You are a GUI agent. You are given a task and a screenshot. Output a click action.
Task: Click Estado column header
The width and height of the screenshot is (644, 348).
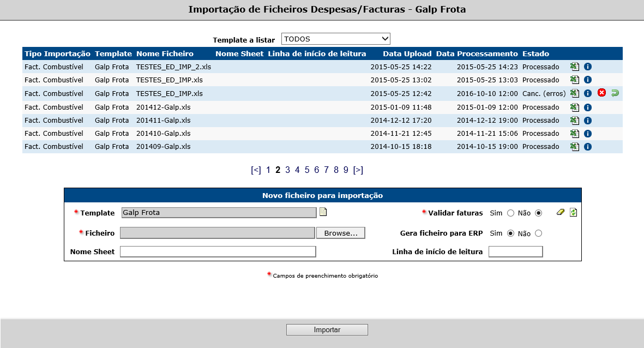(535, 54)
